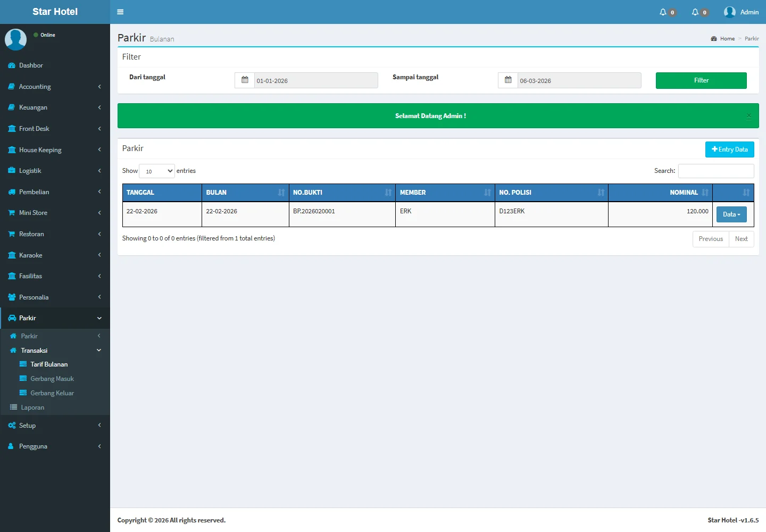Dismiss the Selamat Datang alert banner
The image size is (766, 532).
click(x=748, y=116)
